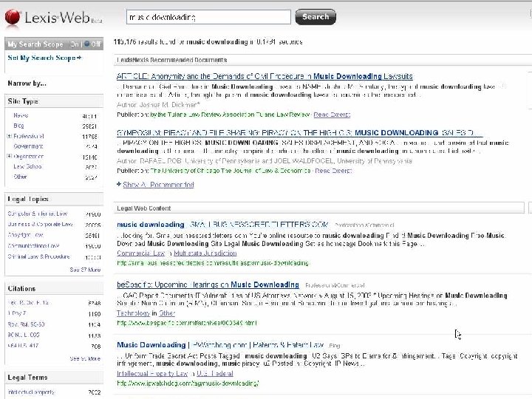Image resolution: width=532 pixels, height=399 pixels.
Task: Click the Lexis Web red logo
Action: click(x=13, y=17)
